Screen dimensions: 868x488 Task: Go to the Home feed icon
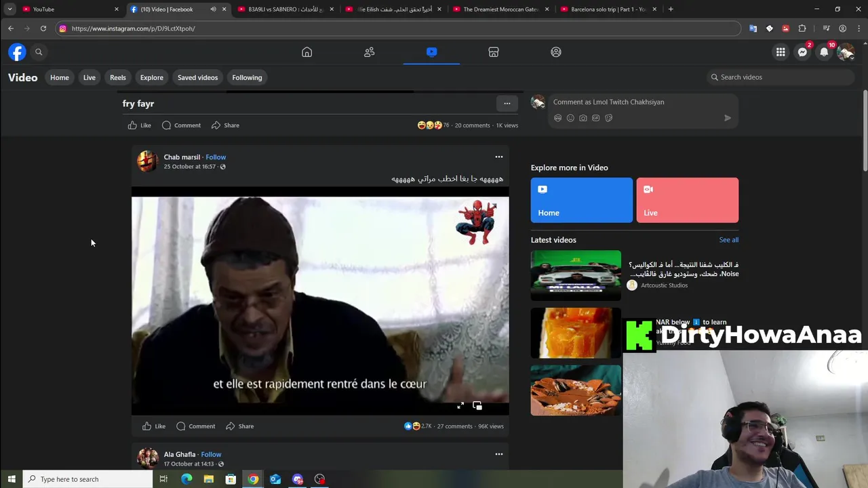point(307,52)
